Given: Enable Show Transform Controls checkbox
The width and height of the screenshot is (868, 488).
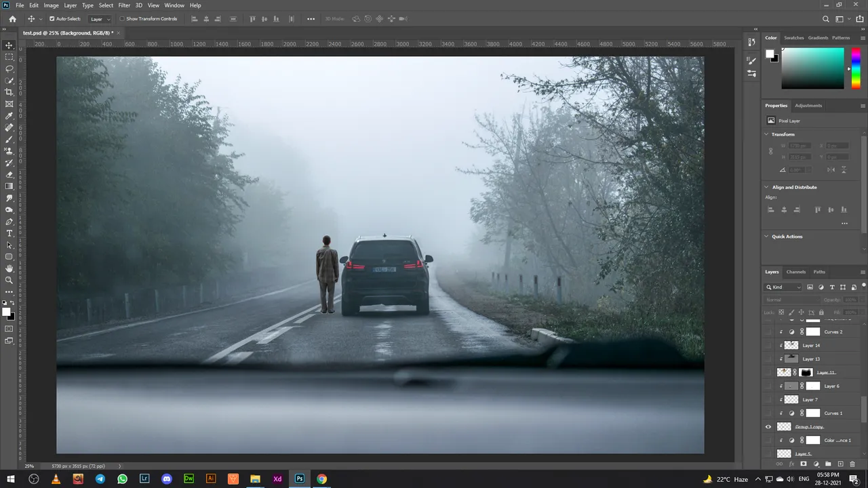Looking at the screenshot, I should 122,19.
